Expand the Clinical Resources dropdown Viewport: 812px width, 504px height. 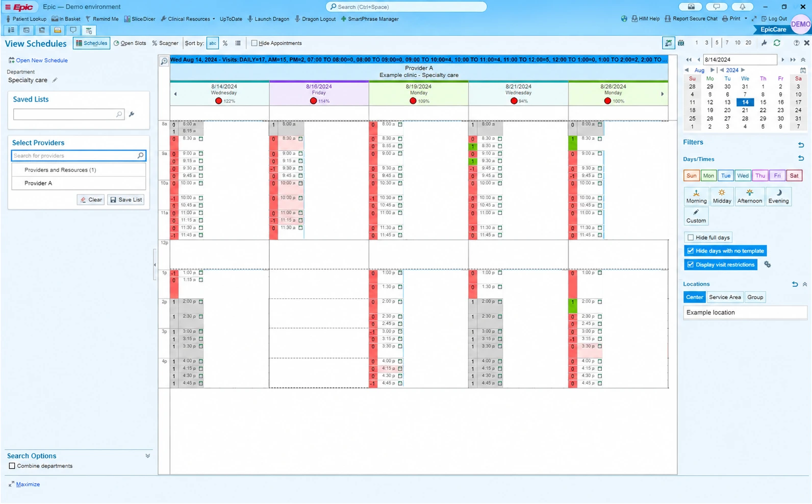214,19
